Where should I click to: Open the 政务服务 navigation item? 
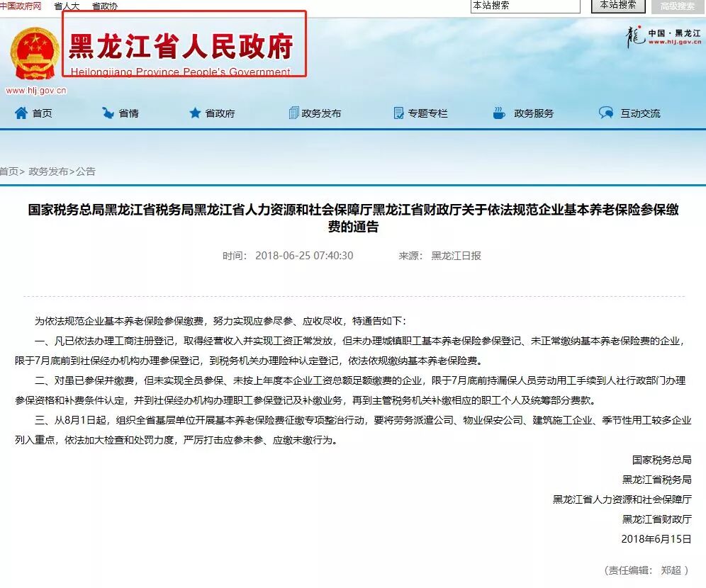pos(534,113)
